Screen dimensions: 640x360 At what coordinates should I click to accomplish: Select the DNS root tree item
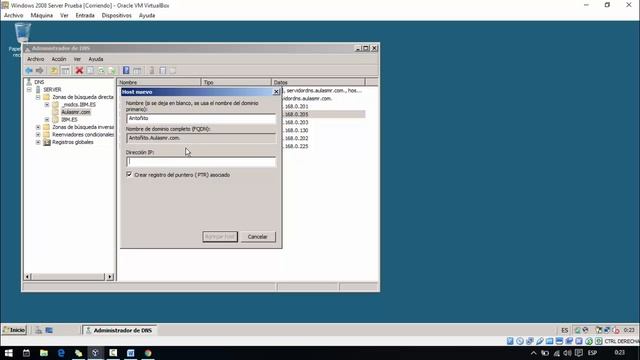coord(39,82)
